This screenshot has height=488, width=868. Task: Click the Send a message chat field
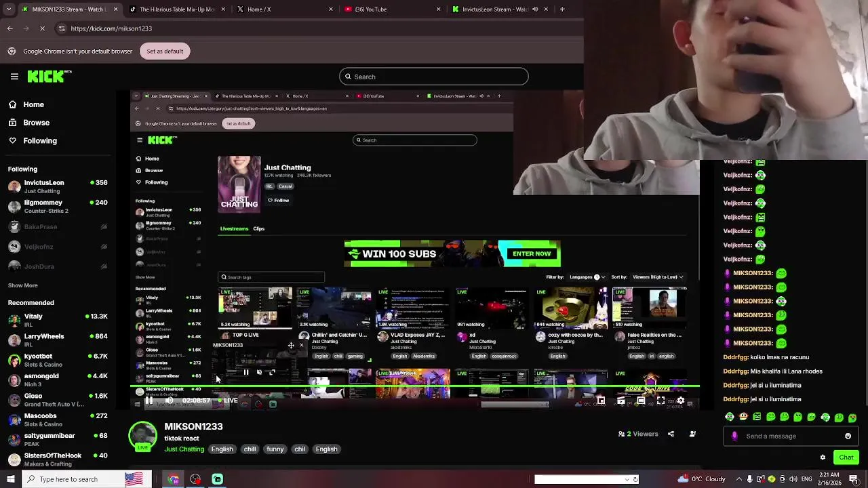tap(791, 436)
